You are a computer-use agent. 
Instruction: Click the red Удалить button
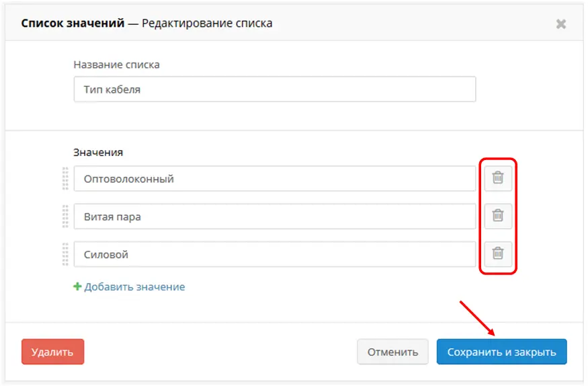[52, 352]
